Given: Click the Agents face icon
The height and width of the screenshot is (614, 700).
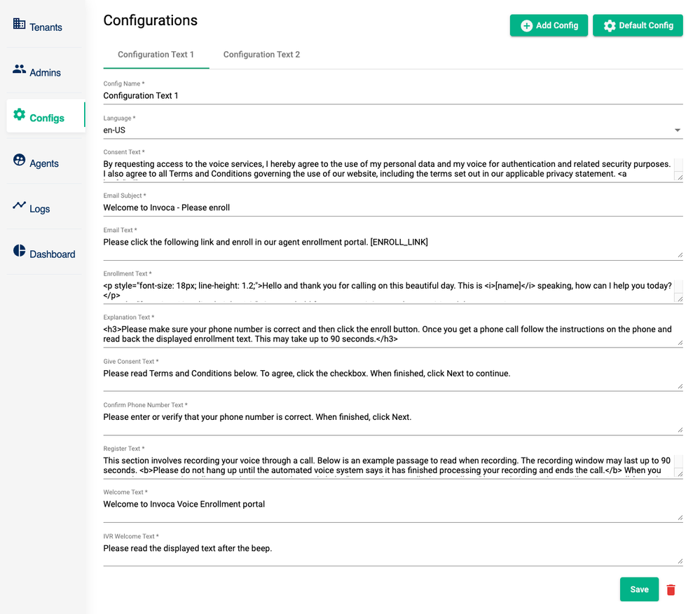Looking at the screenshot, I should click(x=19, y=160).
